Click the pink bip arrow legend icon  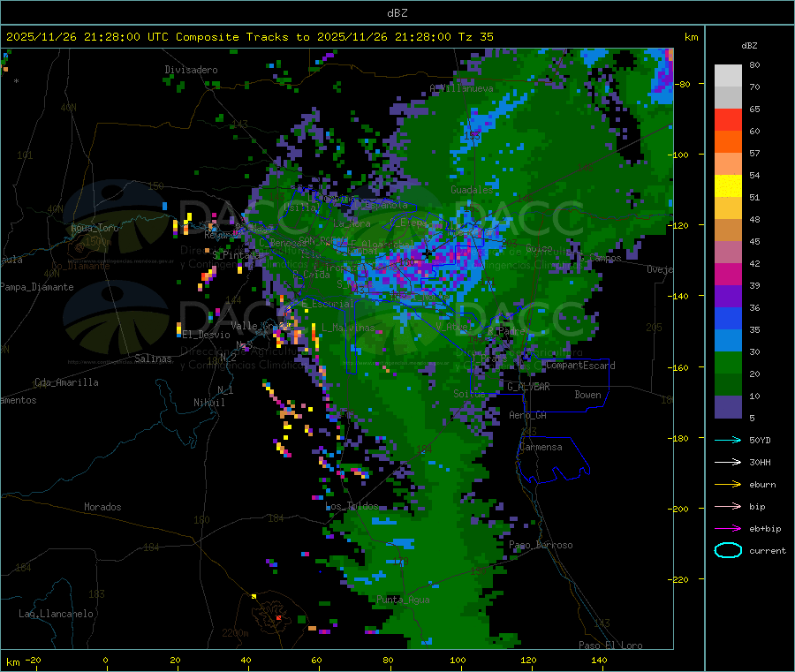pyautogui.click(x=728, y=506)
